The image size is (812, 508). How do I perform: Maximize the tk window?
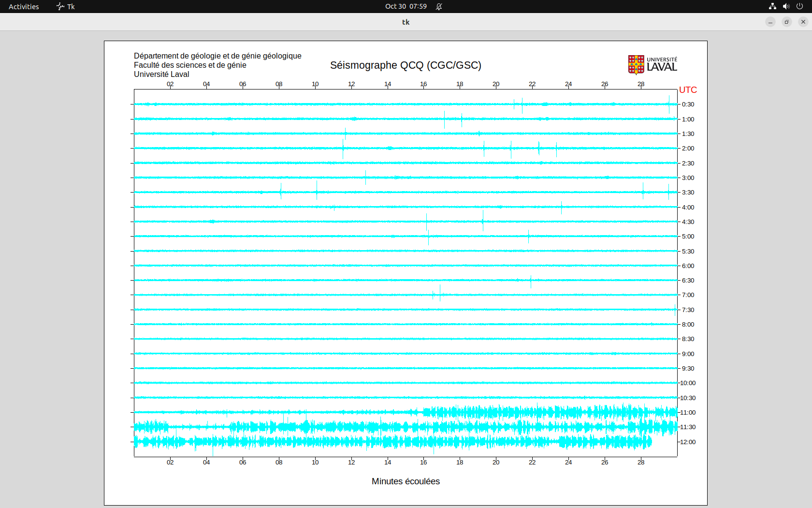(787, 22)
